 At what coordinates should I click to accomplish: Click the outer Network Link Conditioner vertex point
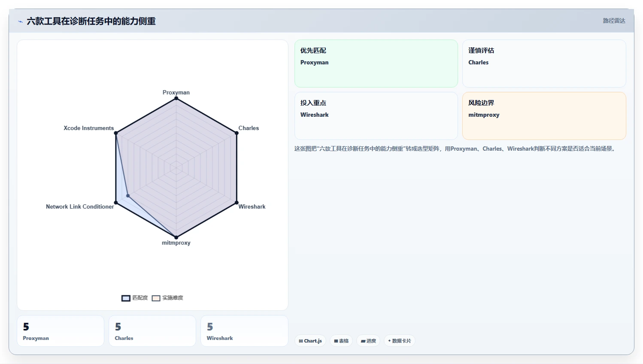(x=116, y=203)
